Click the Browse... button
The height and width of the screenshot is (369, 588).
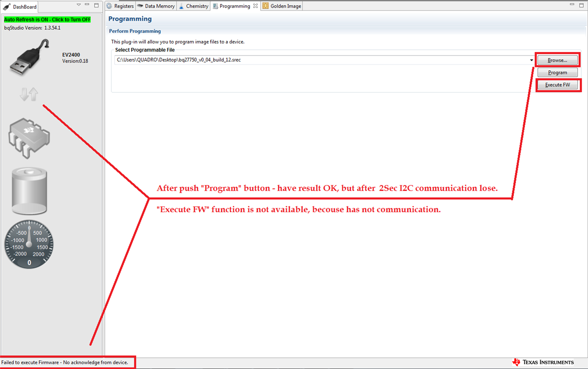557,60
